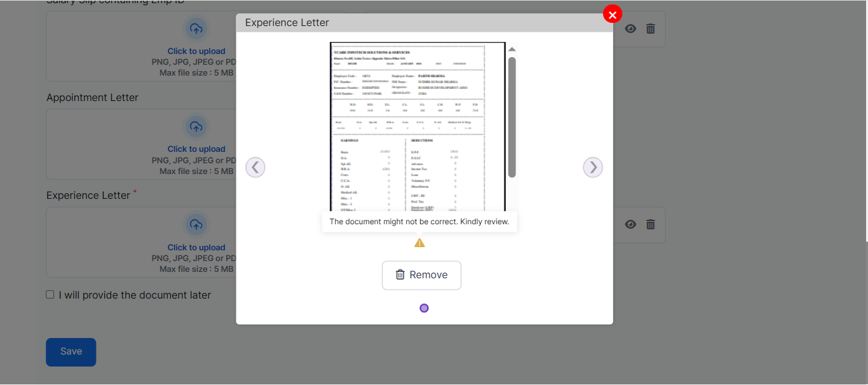Toggle eye preview icon for Salary Slip file

tap(630, 29)
